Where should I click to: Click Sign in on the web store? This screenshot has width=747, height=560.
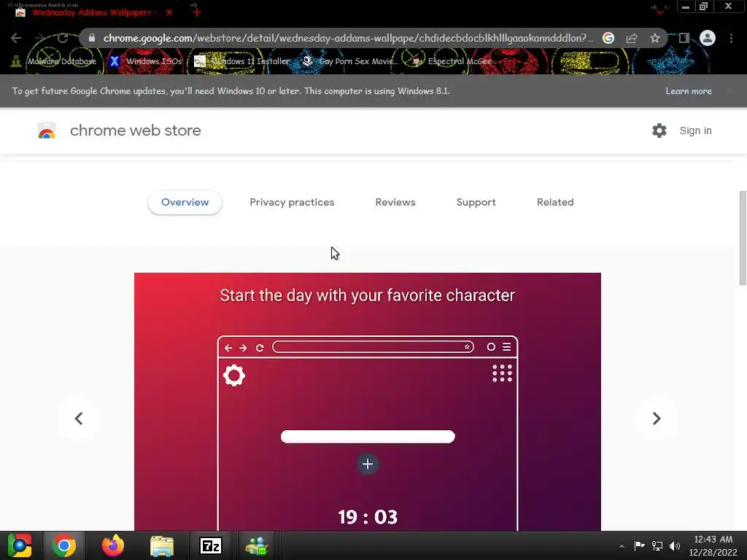(695, 131)
